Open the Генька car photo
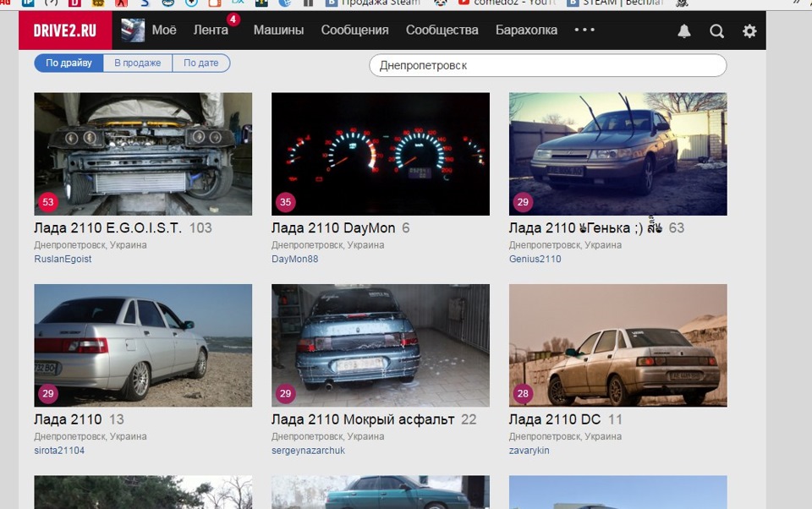This screenshot has width=812, height=509. point(617,154)
